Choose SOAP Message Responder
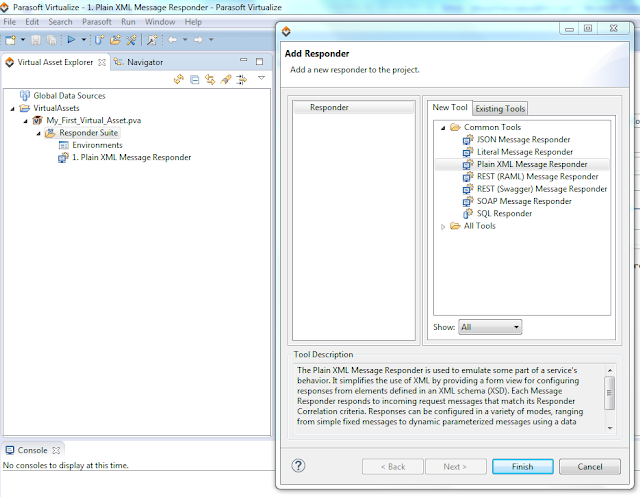This screenshot has height=497, width=640. pos(524,201)
